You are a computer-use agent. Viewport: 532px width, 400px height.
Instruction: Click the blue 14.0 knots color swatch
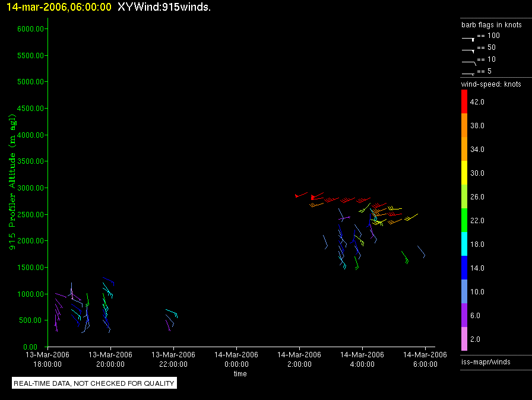[x=464, y=268]
